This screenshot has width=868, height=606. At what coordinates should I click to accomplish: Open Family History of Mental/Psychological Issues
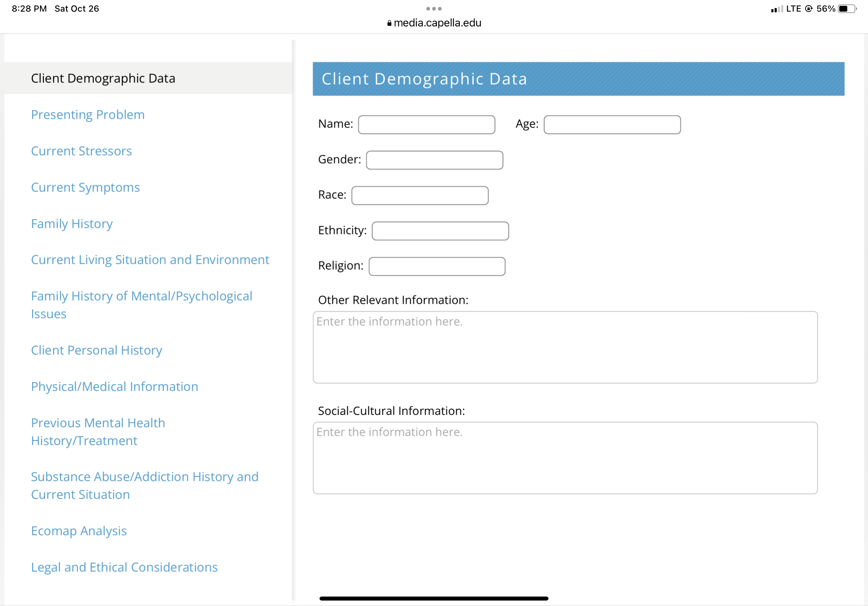pos(142,305)
